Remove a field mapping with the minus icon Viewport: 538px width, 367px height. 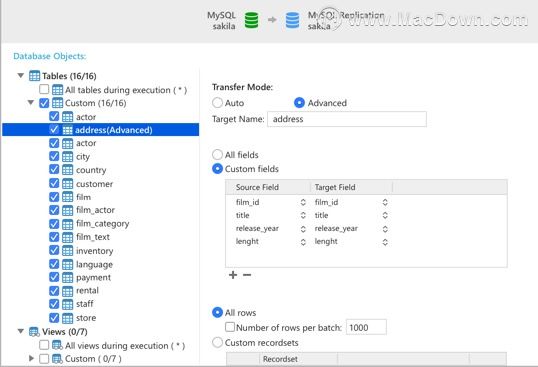coord(247,275)
